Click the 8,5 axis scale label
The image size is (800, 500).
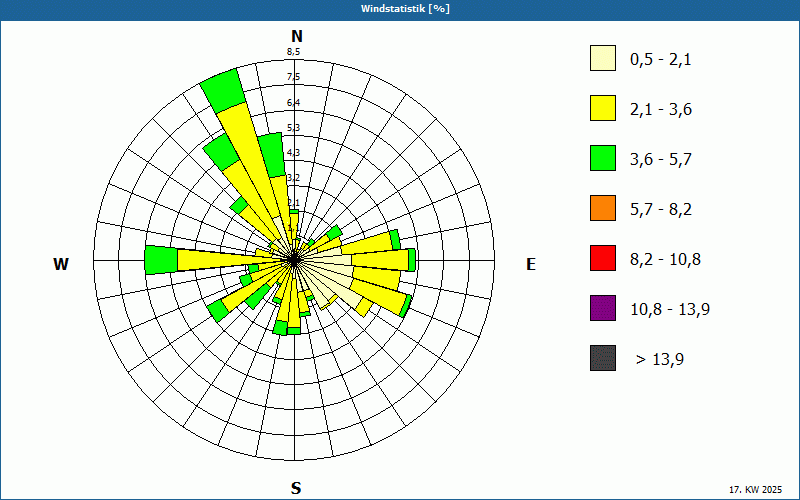click(293, 52)
